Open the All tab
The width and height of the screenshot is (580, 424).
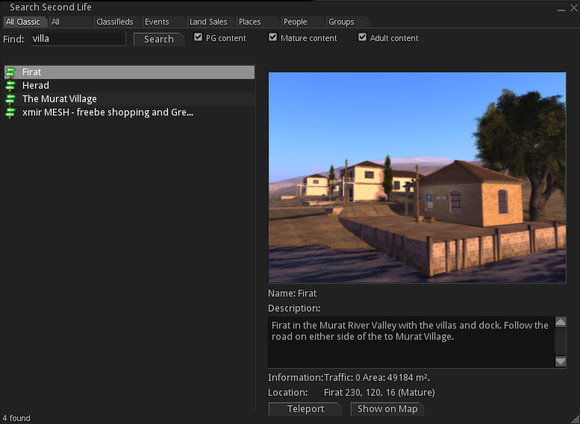point(70,22)
